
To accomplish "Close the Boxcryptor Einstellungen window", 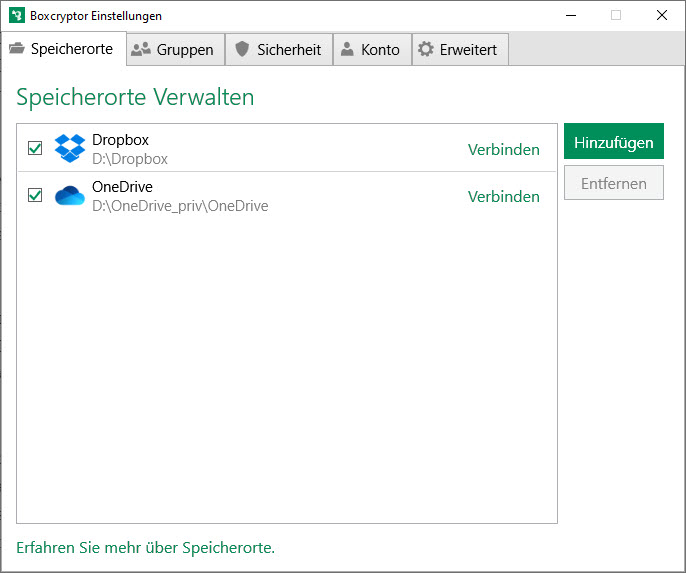I will coord(662,15).
